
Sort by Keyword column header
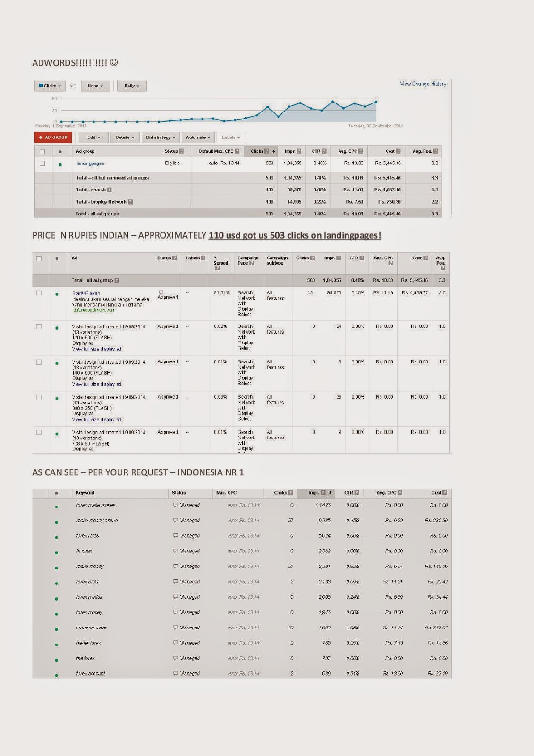[85, 493]
